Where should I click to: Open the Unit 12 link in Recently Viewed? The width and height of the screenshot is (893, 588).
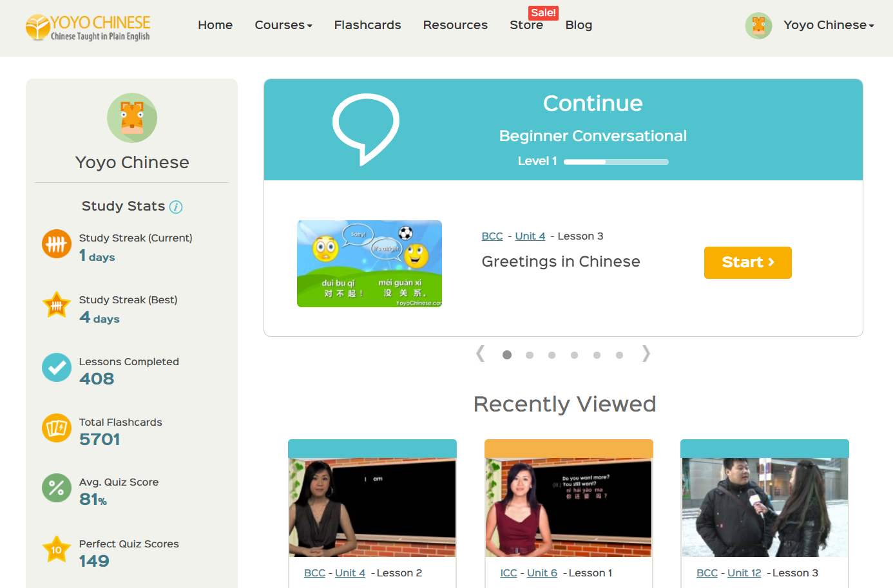pos(744,573)
